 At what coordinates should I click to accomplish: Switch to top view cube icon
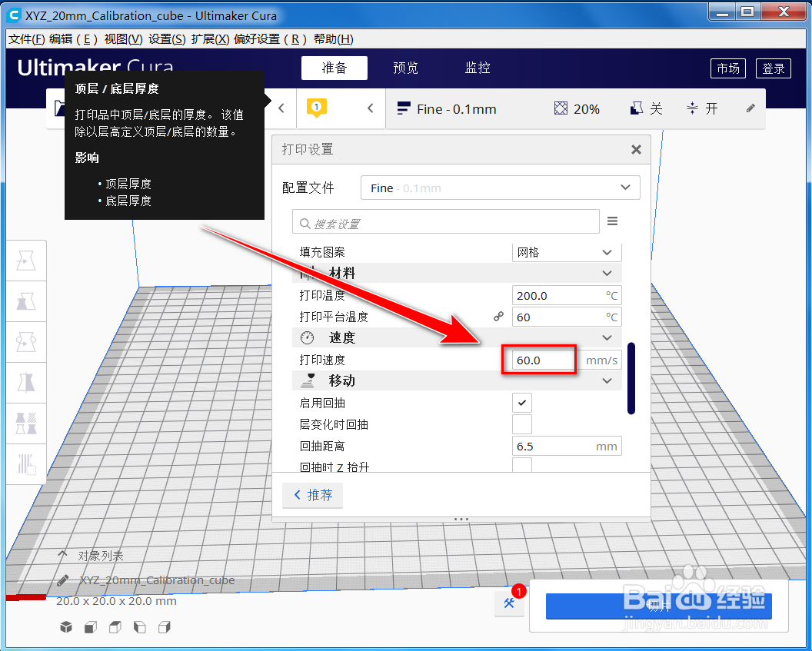(x=115, y=627)
